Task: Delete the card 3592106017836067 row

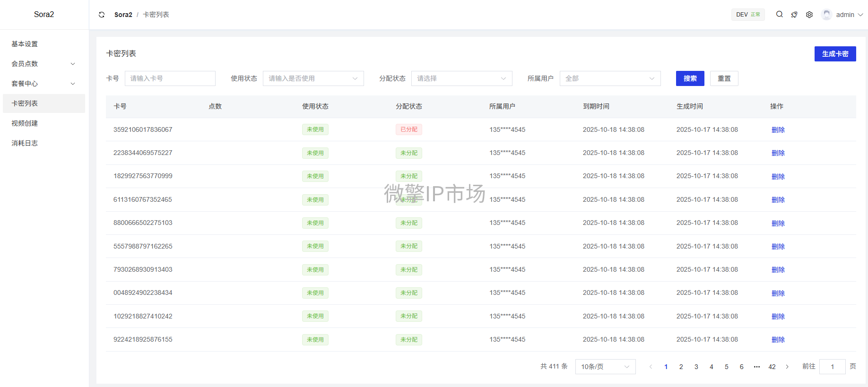Action: (x=778, y=130)
